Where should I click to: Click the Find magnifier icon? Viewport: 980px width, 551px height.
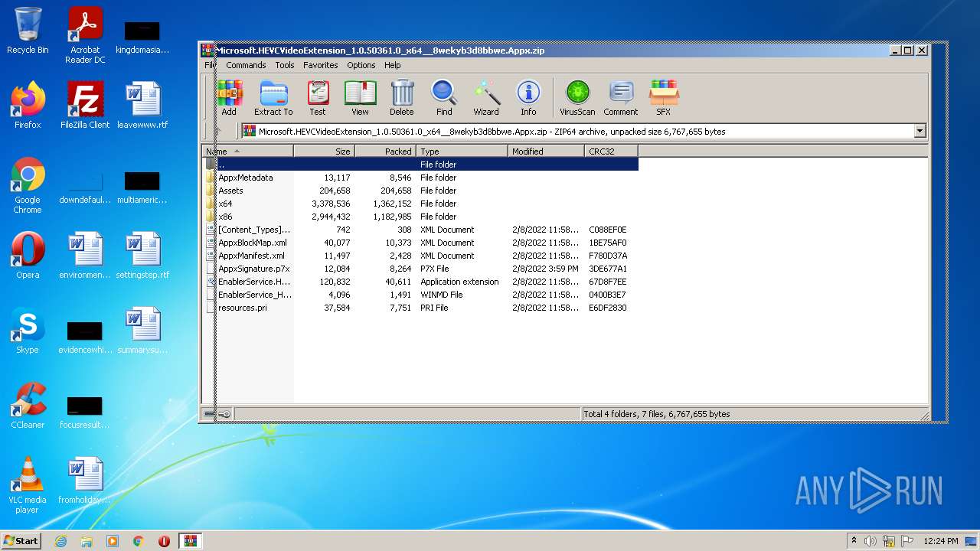(444, 98)
